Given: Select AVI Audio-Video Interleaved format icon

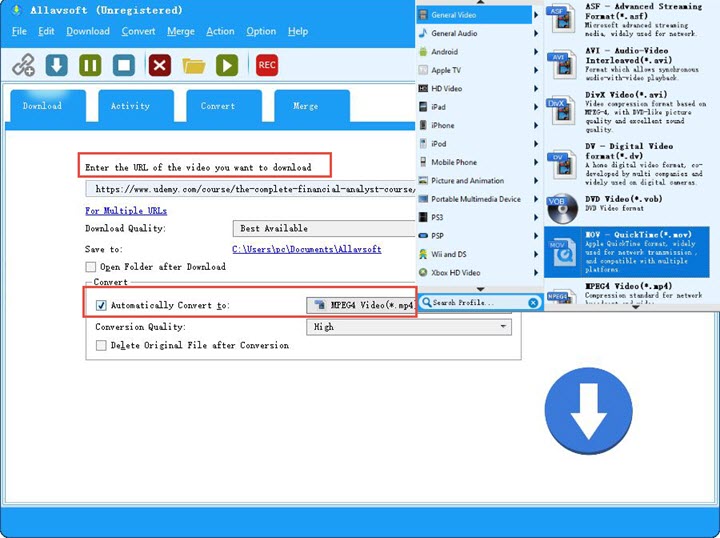Looking at the screenshot, I should 561,64.
